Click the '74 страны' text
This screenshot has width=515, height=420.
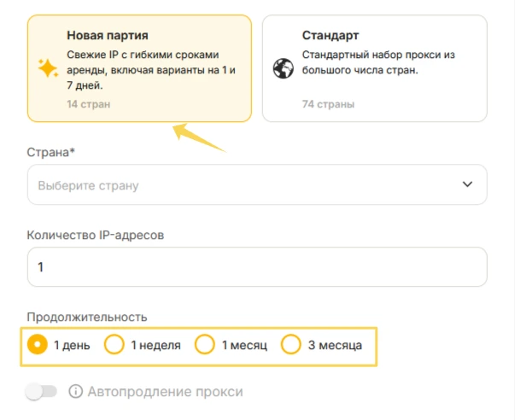click(328, 104)
